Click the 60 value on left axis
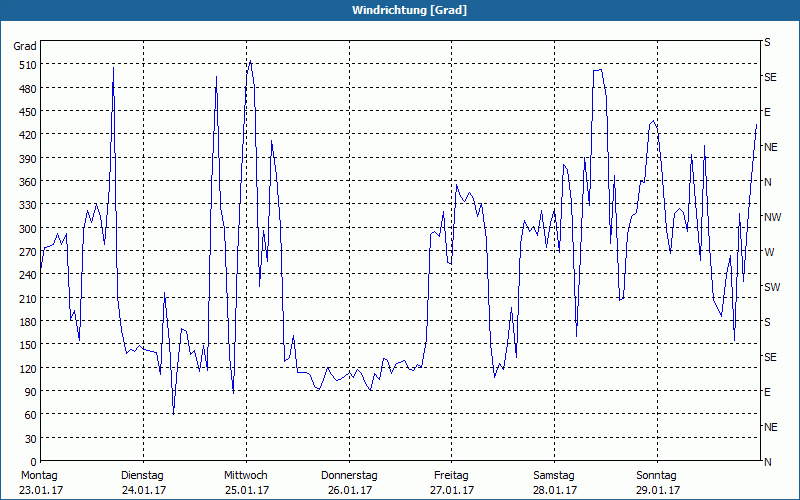Image resolution: width=800 pixels, height=500 pixels. pyautogui.click(x=31, y=415)
